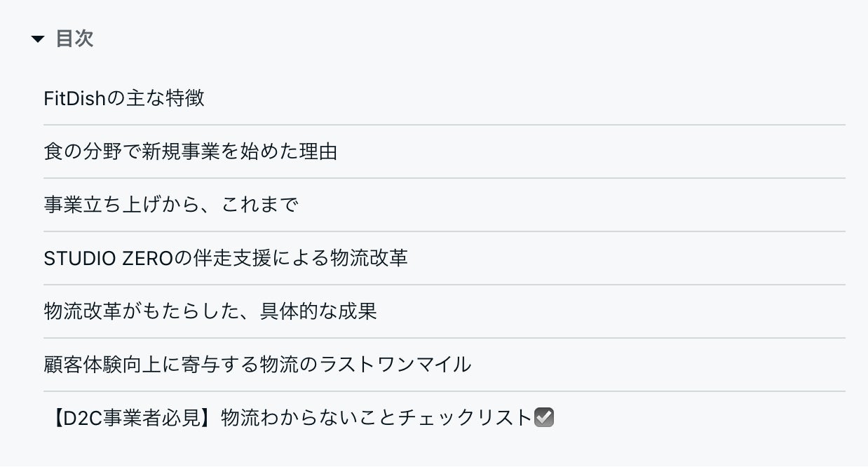The height and width of the screenshot is (467, 868).
Task: Choose the third table-of-contents entry
Action: [x=171, y=205]
